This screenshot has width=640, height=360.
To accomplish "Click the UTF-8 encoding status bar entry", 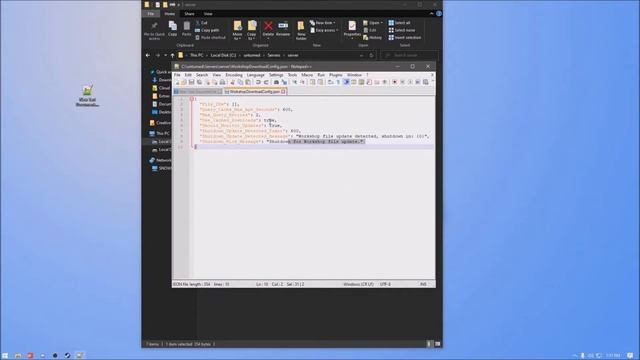I will point(385,284).
